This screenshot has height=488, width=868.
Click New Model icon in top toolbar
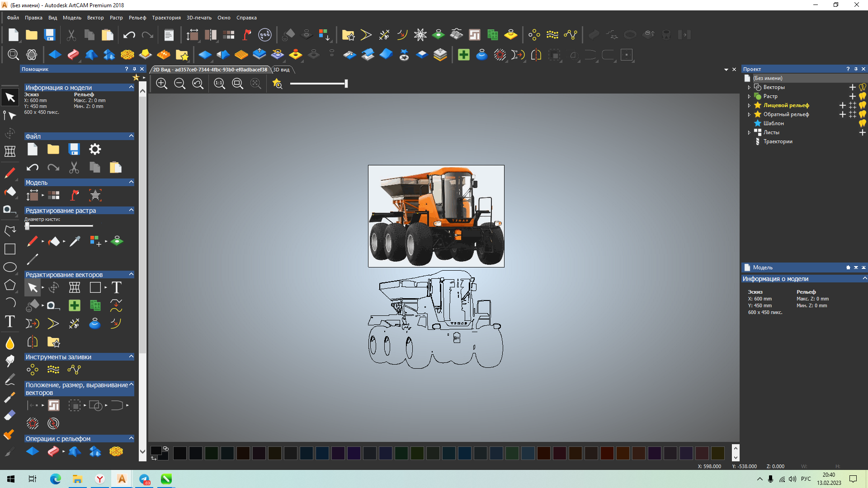[x=14, y=35]
